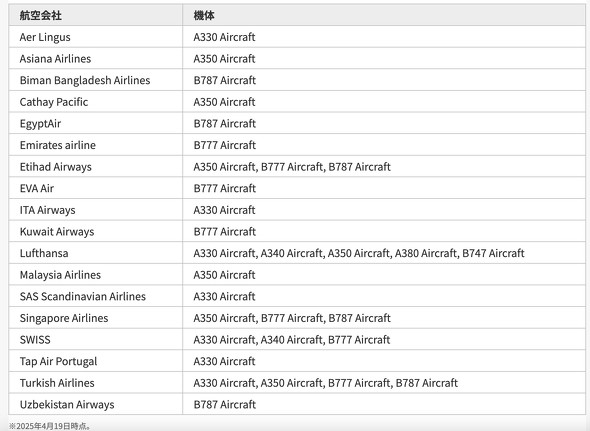Click the SAS Scandinavian Airlines cell

tap(96, 296)
